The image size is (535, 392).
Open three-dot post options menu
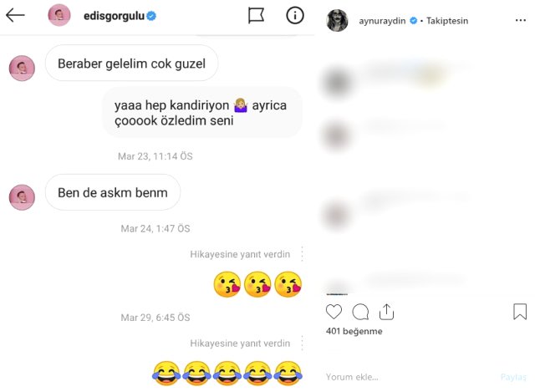521,21
